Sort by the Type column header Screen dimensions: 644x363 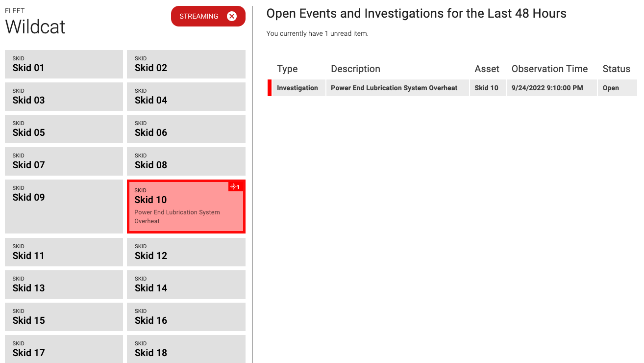point(287,69)
